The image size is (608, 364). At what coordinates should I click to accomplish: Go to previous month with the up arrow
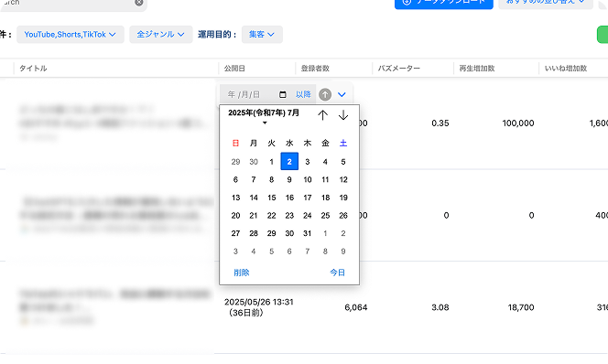322,115
